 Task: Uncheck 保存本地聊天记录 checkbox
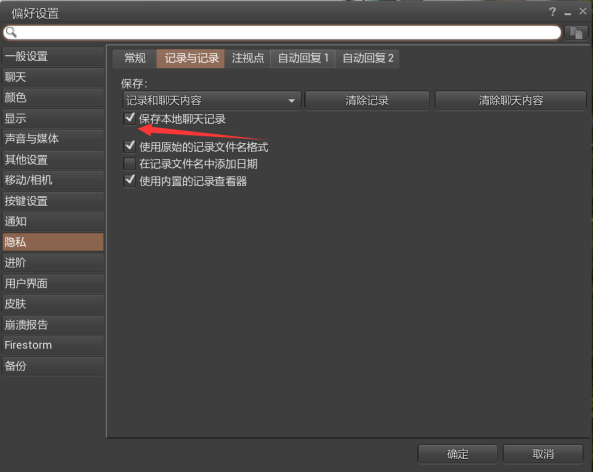[130, 119]
